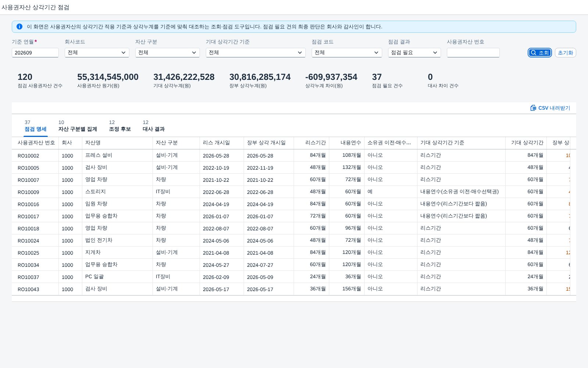Click the 법인 전기차 asset name cell
588x368 pixels.
coord(99,240)
